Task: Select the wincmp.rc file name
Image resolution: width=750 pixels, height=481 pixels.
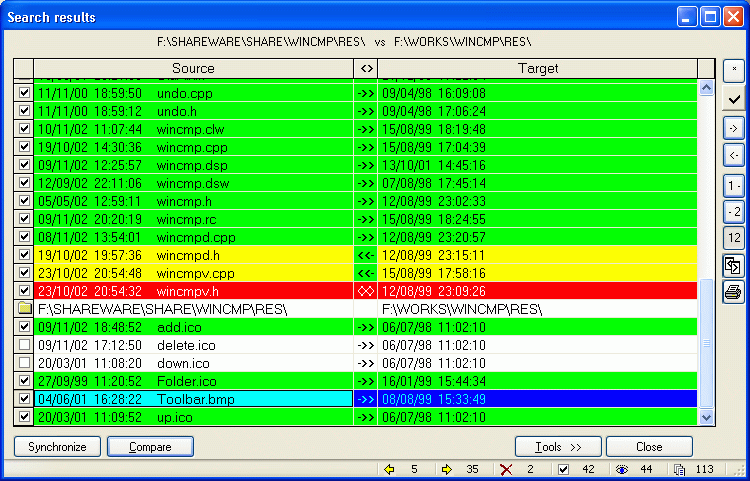Action: 187,219
